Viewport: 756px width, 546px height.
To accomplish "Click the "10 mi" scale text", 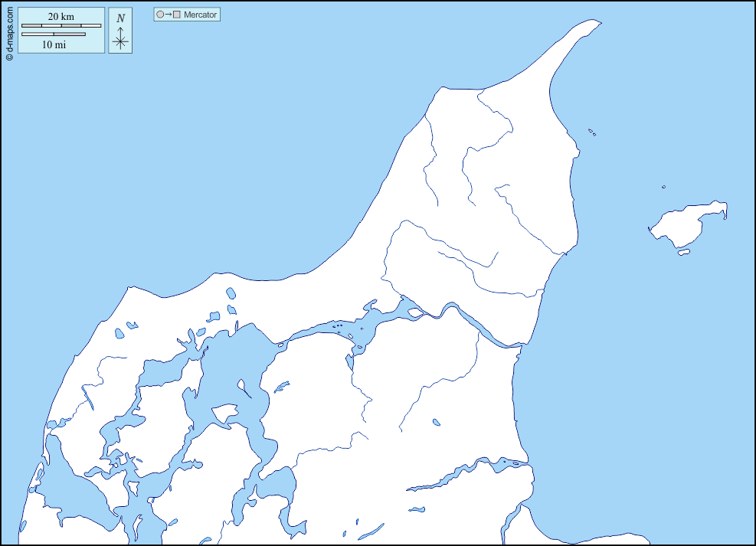I will 54,44.
